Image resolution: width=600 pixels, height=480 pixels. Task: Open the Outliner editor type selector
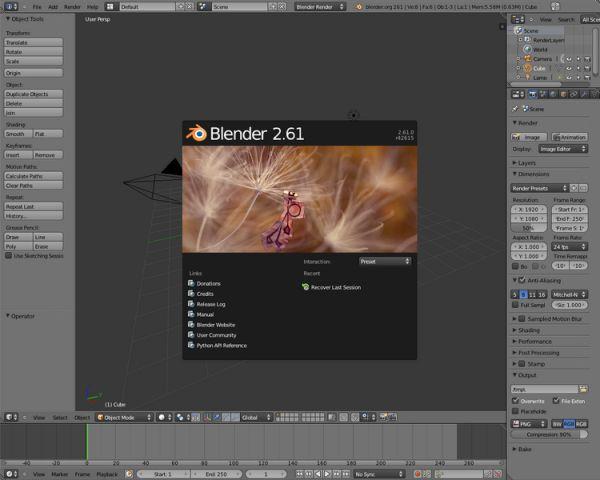point(518,19)
